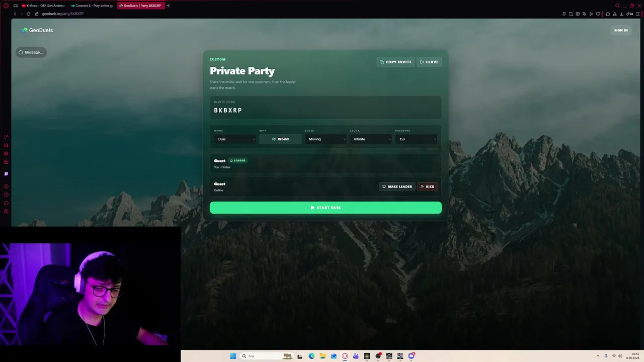Bookmark the page with the heart icon
This screenshot has width=644, height=362.
598,14
